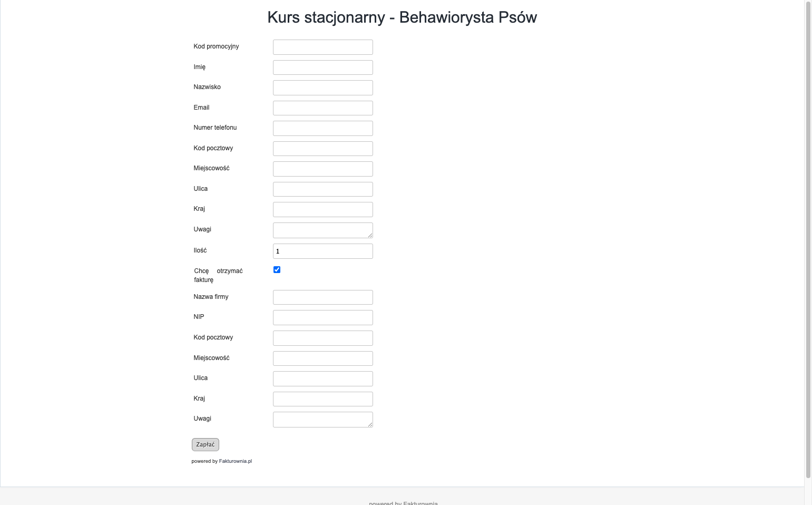Click the Ulica field in the personal section
The image size is (812, 505).
(322, 189)
